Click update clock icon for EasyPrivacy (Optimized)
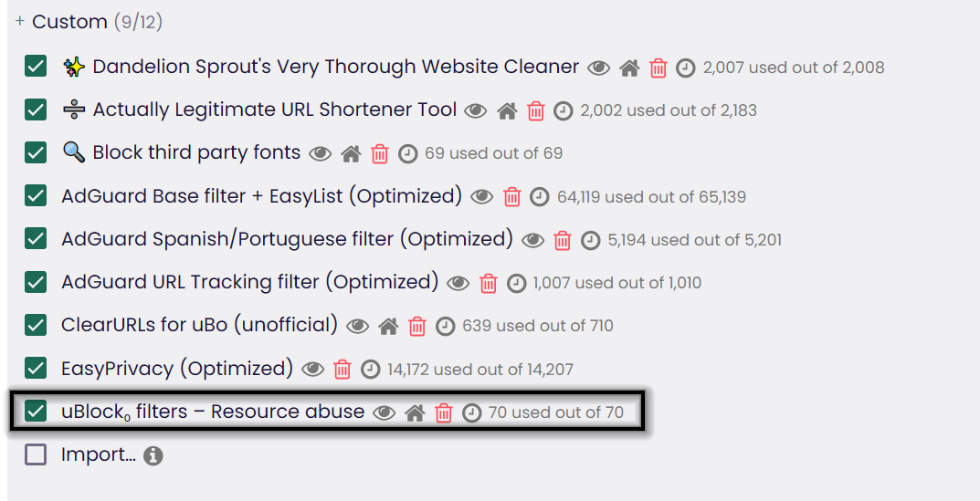 370,370
